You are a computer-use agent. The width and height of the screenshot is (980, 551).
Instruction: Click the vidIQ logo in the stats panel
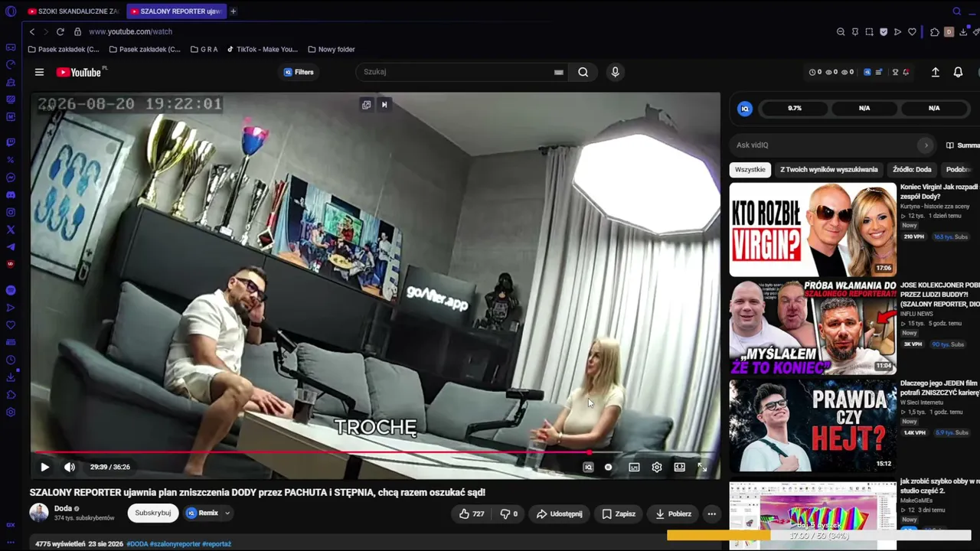[745, 109]
